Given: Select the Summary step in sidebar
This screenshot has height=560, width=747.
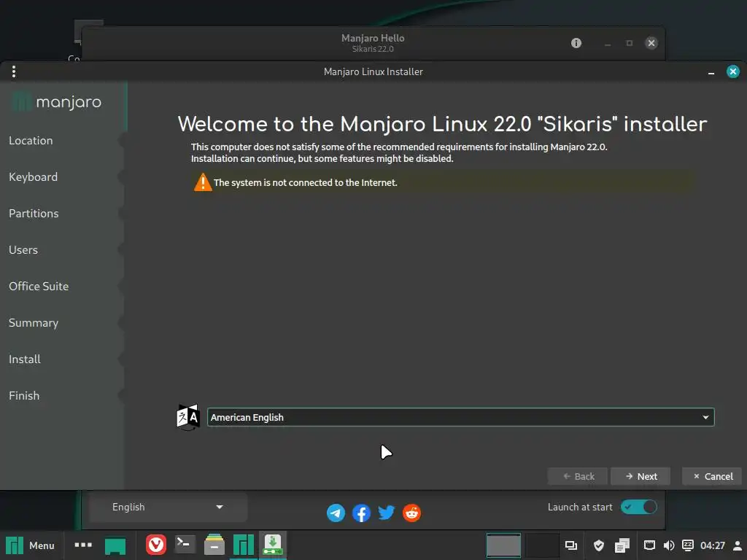Looking at the screenshot, I should [34, 323].
